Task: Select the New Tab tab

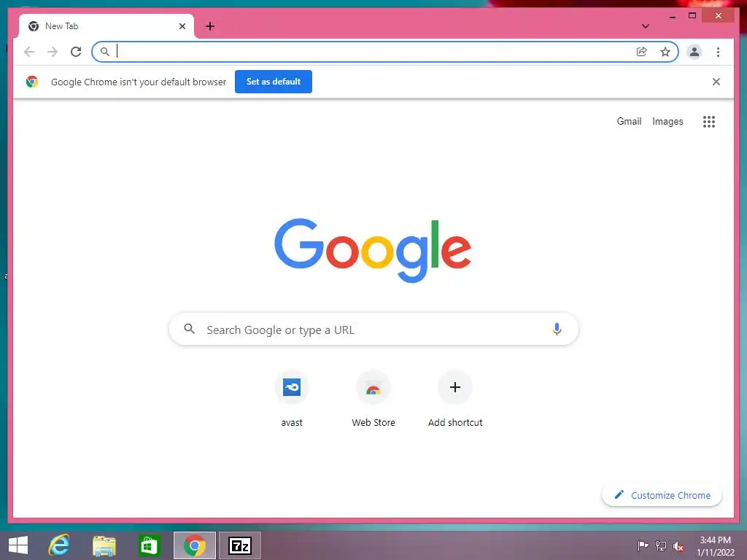Action: (x=107, y=26)
